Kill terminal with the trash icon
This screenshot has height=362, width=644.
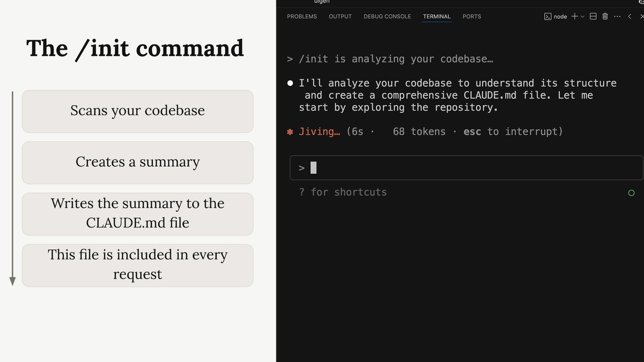[605, 17]
